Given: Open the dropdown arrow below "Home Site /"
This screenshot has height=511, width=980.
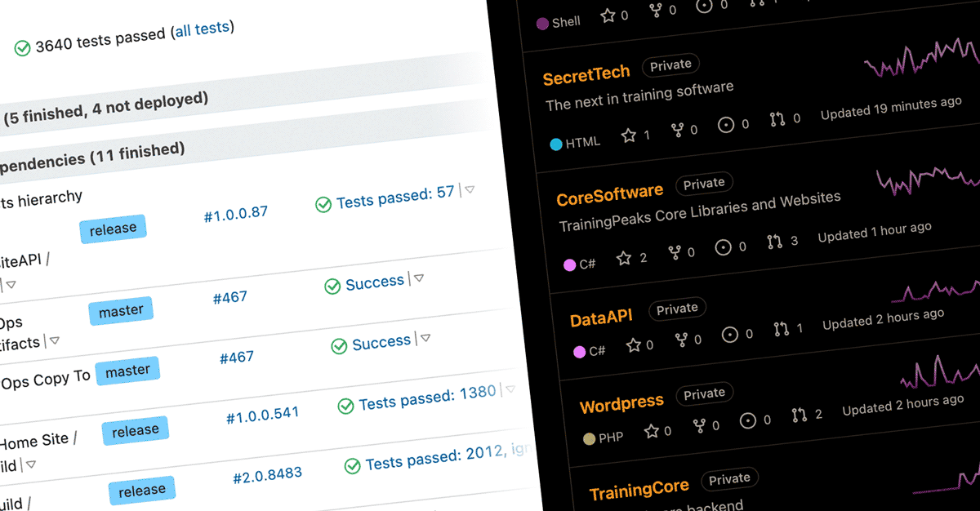Looking at the screenshot, I should (30, 464).
